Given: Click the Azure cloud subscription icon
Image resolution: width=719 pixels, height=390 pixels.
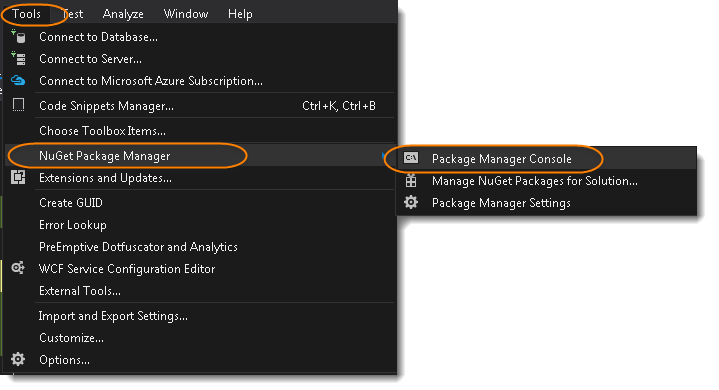Looking at the screenshot, I should click(18, 80).
